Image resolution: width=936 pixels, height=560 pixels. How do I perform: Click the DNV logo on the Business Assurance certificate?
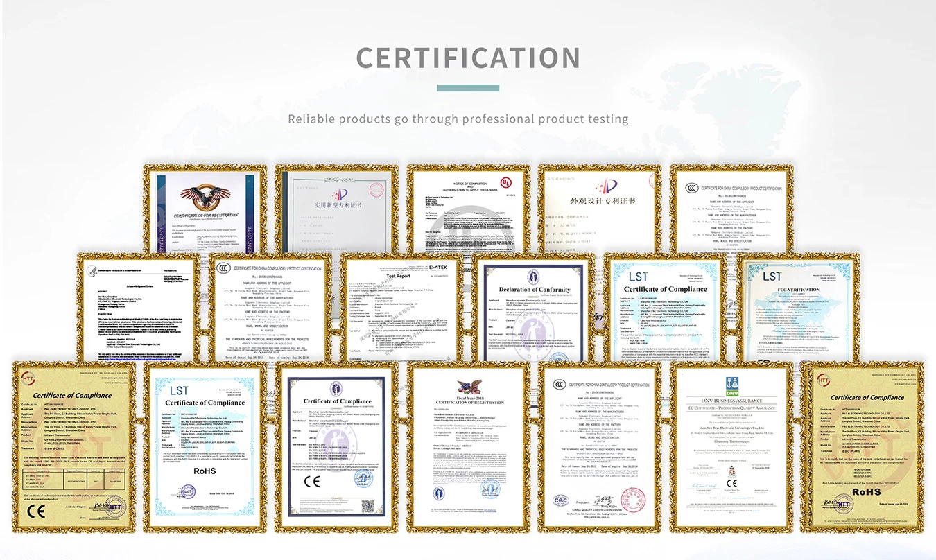click(x=732, y=385)
